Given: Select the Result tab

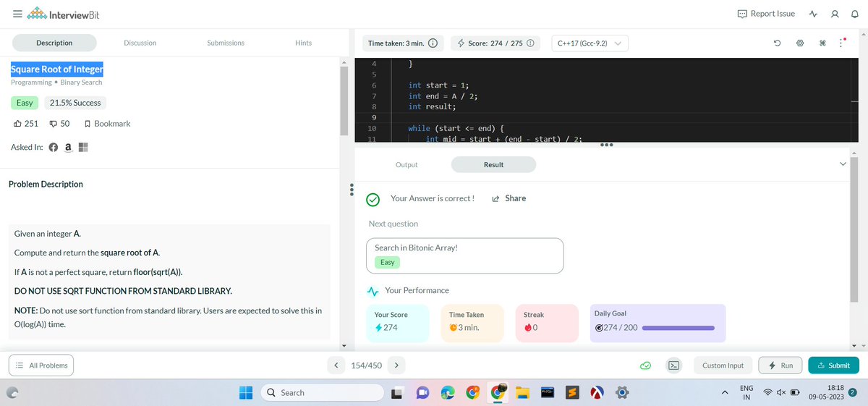Looking at the screenshot, I should pos(493,165).
